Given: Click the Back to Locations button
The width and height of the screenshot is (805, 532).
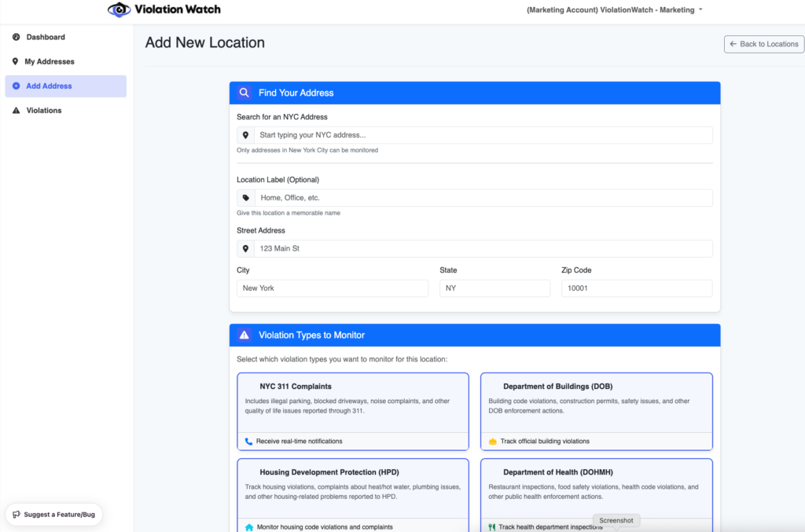Looking at the screenshot, I should point(763,44).
